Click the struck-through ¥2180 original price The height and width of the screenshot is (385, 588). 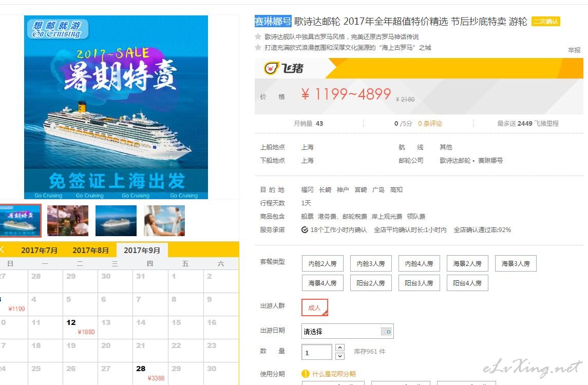[405, 100]
